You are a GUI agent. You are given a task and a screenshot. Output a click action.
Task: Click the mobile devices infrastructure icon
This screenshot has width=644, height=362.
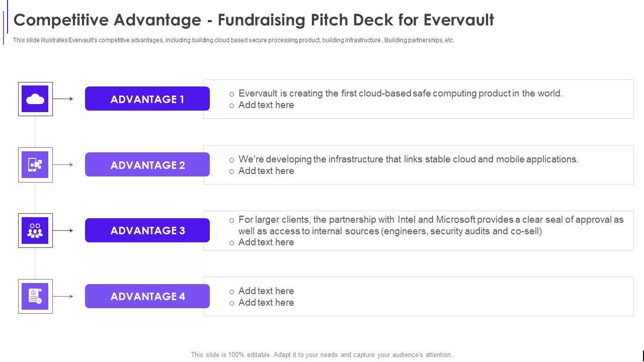35,165
